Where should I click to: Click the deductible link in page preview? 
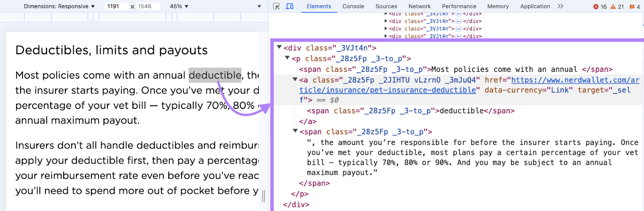coord(215,75)
